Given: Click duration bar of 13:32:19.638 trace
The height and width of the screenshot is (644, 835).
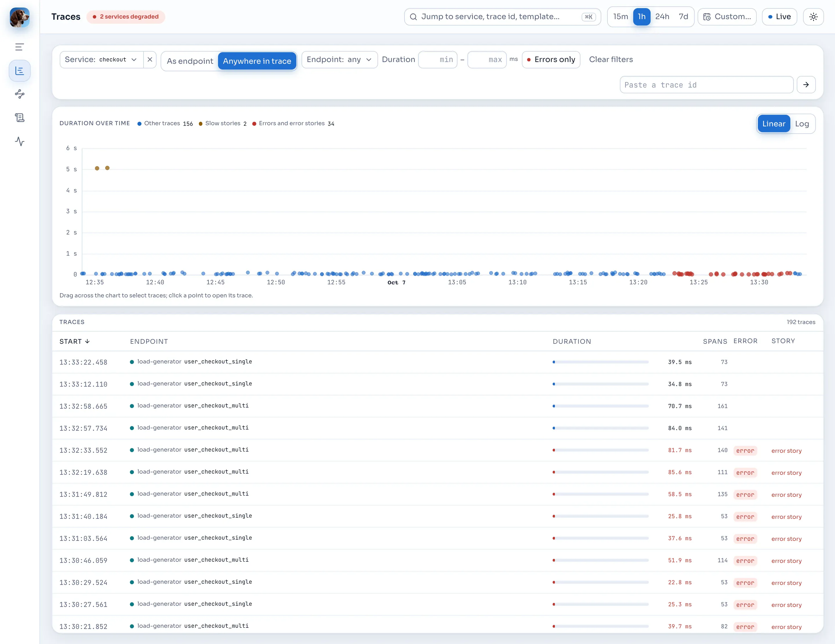Looking at the screenshot, I should tap(600, 472).
